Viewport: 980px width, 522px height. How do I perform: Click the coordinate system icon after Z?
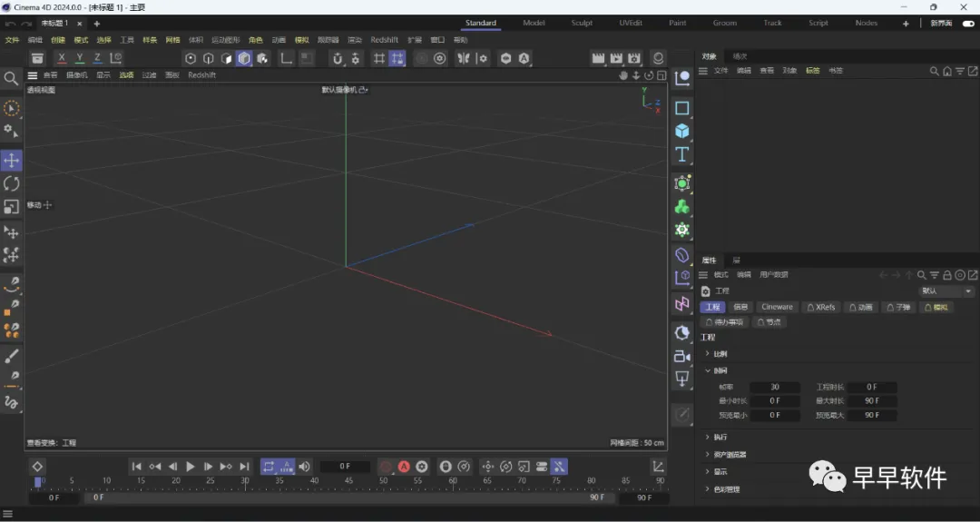(115, 58)
